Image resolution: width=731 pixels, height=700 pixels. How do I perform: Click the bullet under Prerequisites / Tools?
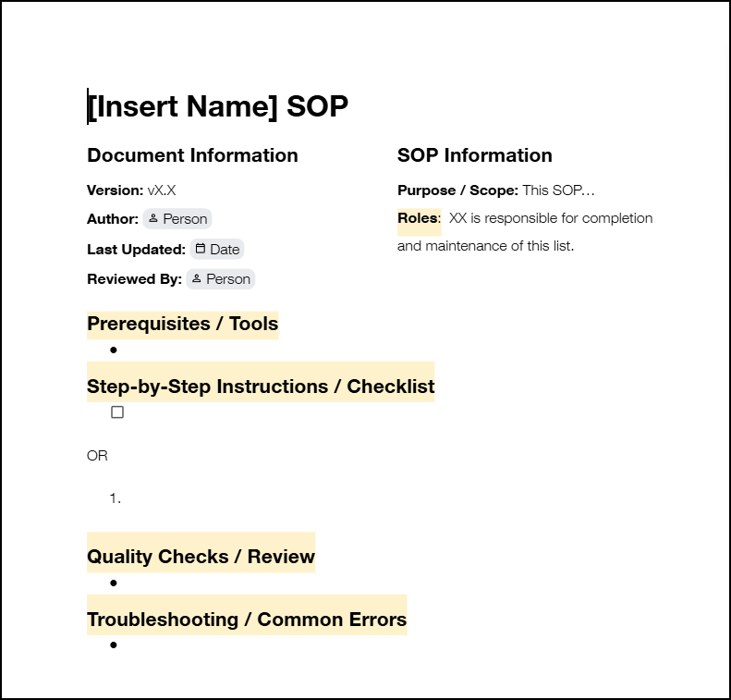tap(114, 350)
